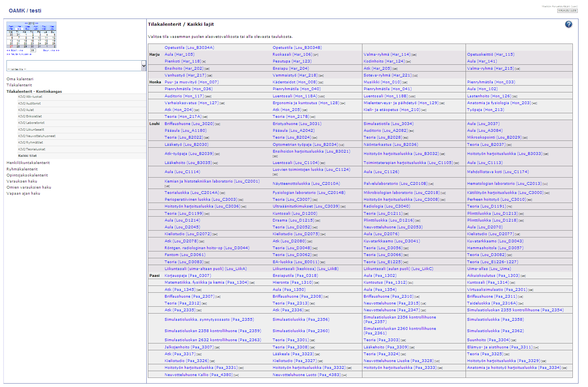Open Suunhoito (Paa_3304) room link

click(489, 340)
